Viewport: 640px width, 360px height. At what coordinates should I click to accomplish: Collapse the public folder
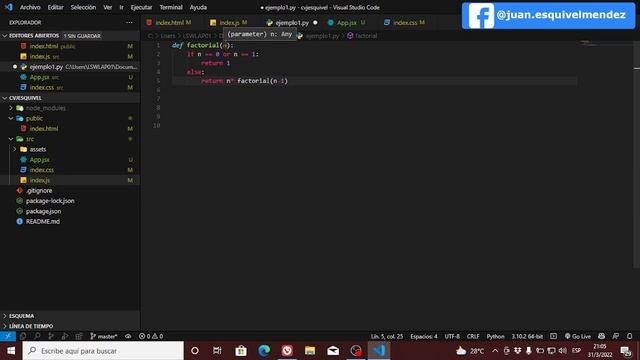coord(70,118)
